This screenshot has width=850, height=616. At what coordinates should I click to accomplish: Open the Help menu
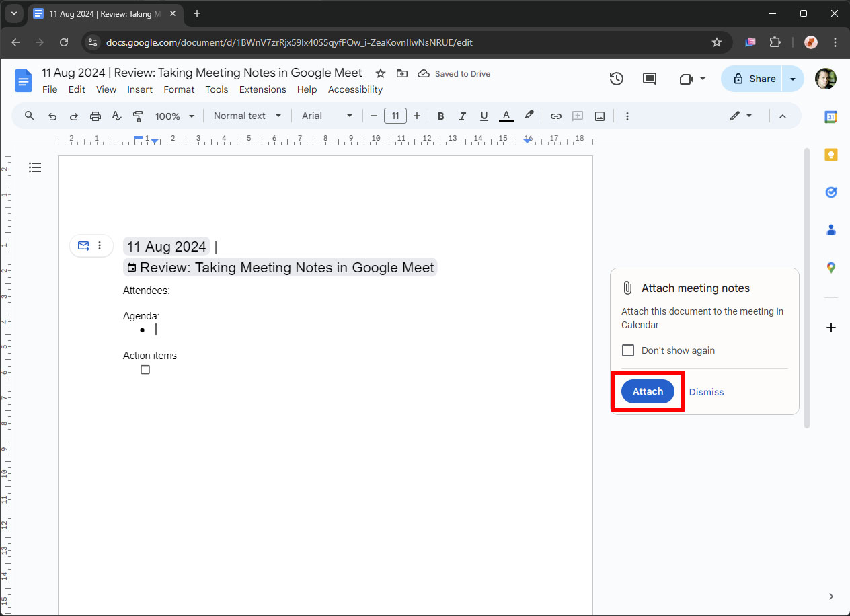point(307,89)
